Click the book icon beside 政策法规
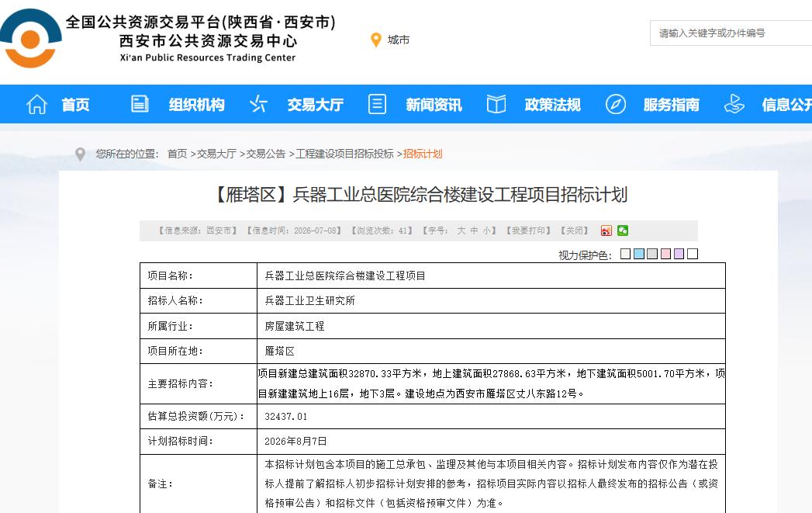 tap(496, 104)
